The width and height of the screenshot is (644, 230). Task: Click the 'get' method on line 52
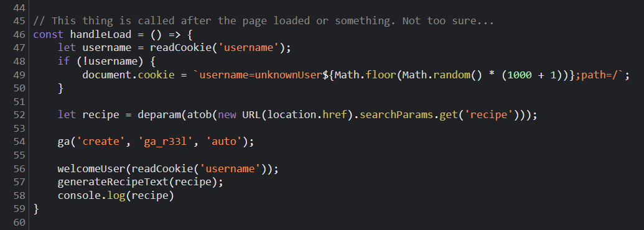pyautogui.click(x=448, y=115)
